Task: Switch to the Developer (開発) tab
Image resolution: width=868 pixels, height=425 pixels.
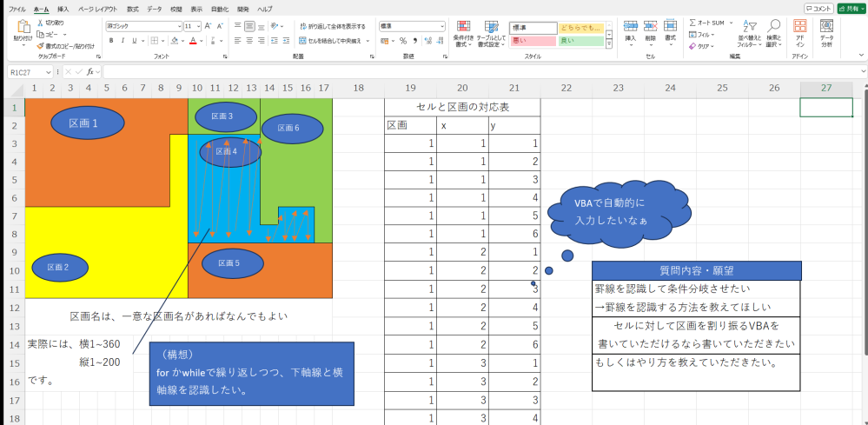Action: pos(243,10)
